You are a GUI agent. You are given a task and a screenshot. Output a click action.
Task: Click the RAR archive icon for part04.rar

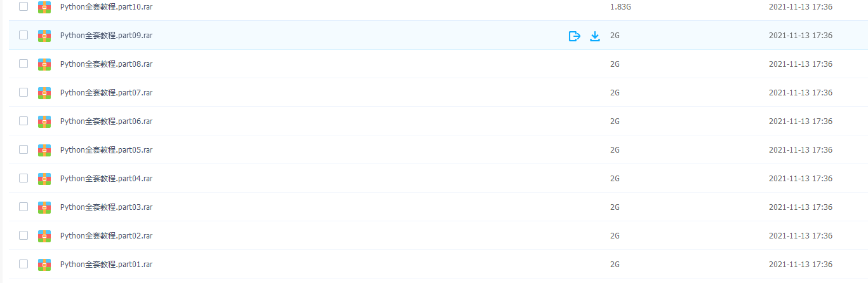point(44,179)
